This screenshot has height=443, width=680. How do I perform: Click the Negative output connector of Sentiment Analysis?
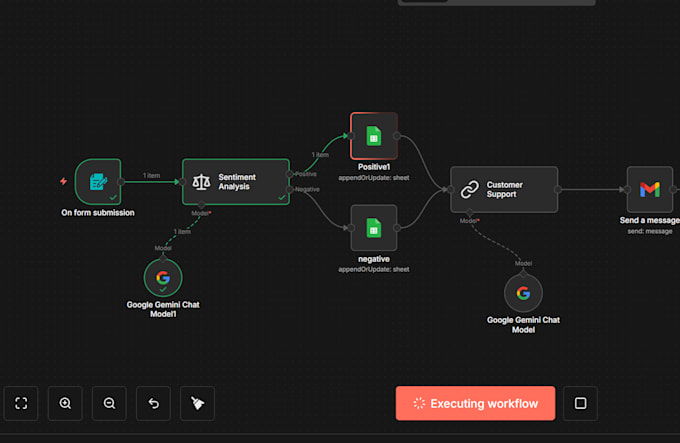tap(289, 189)
